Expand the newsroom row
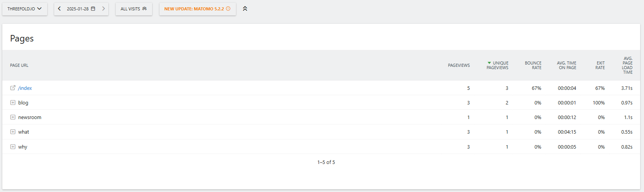This screenshot has width=644, height=192. pos(13,117)
